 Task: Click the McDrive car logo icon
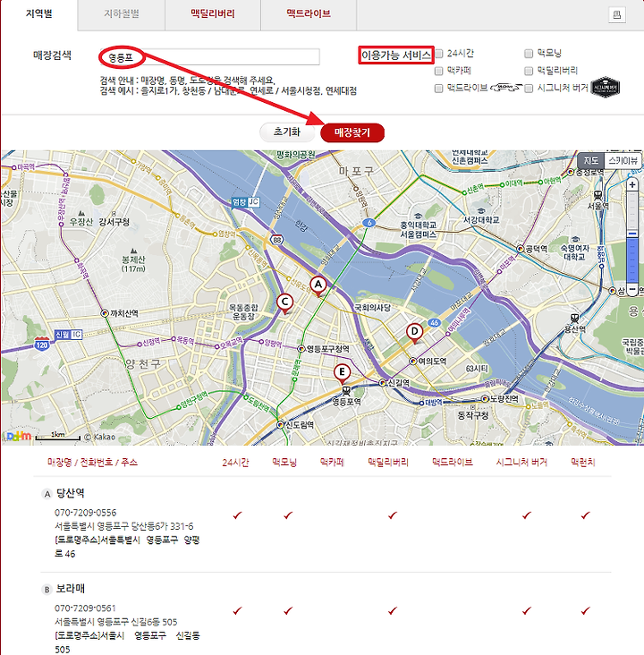coord(506,88)
